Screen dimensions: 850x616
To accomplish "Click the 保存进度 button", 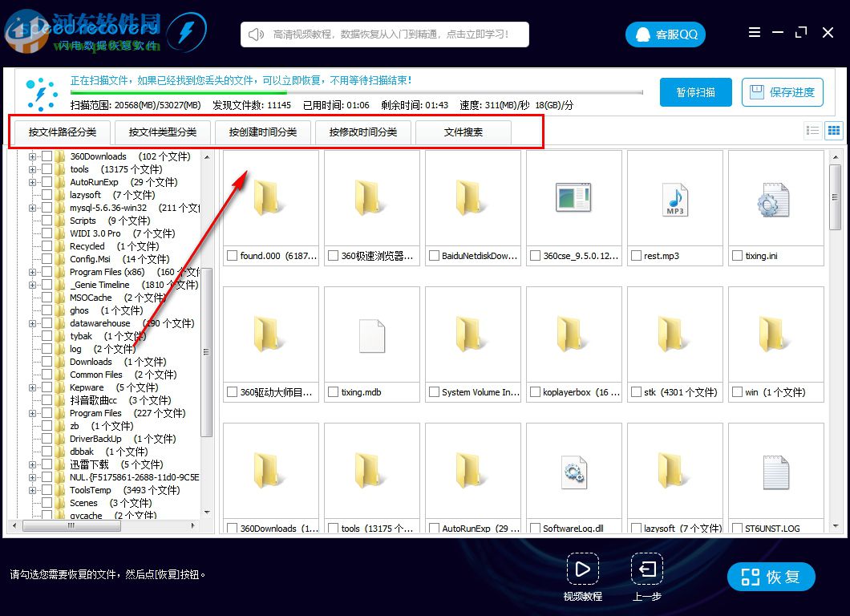I will pos(782,92).
